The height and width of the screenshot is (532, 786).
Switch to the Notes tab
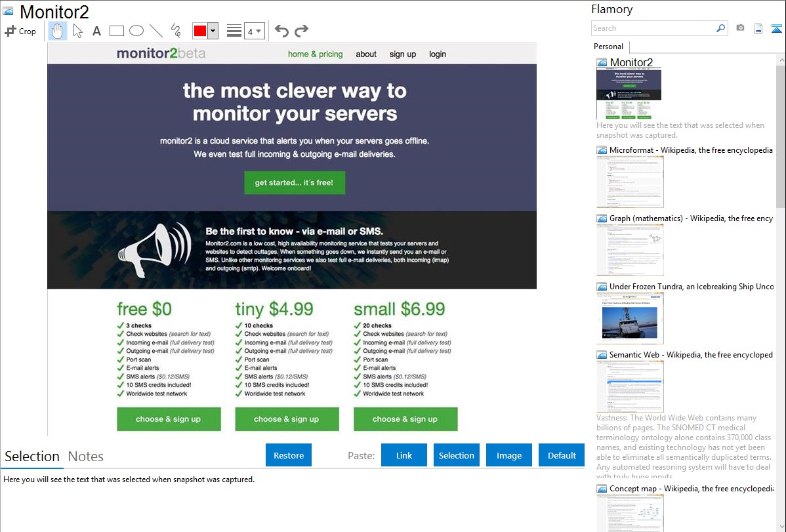(86, 457)
